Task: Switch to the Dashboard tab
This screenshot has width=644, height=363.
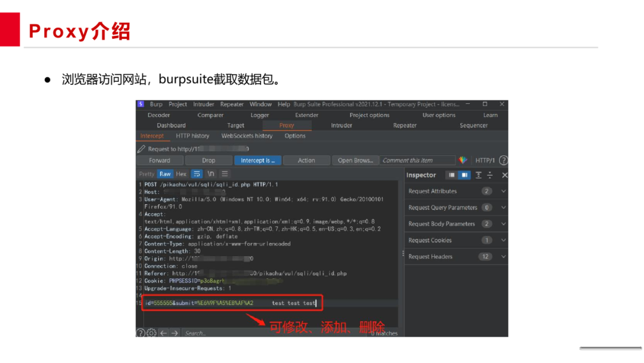Action: tap(171, 125)
